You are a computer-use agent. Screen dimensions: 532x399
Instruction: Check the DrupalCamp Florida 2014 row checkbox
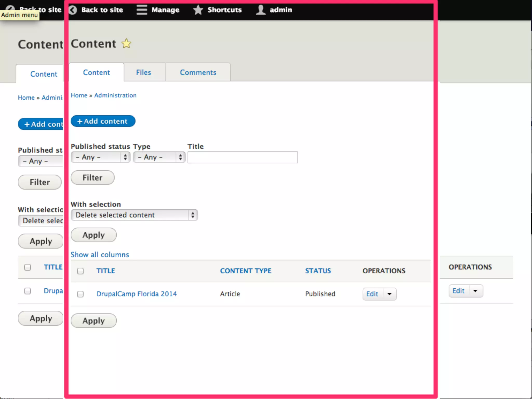(x=81, y=294)
